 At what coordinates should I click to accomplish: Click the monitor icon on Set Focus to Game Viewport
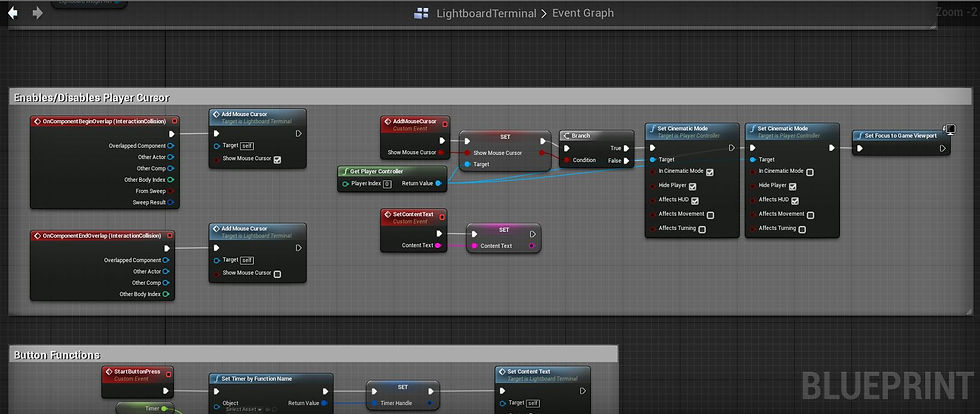[951, 129]
